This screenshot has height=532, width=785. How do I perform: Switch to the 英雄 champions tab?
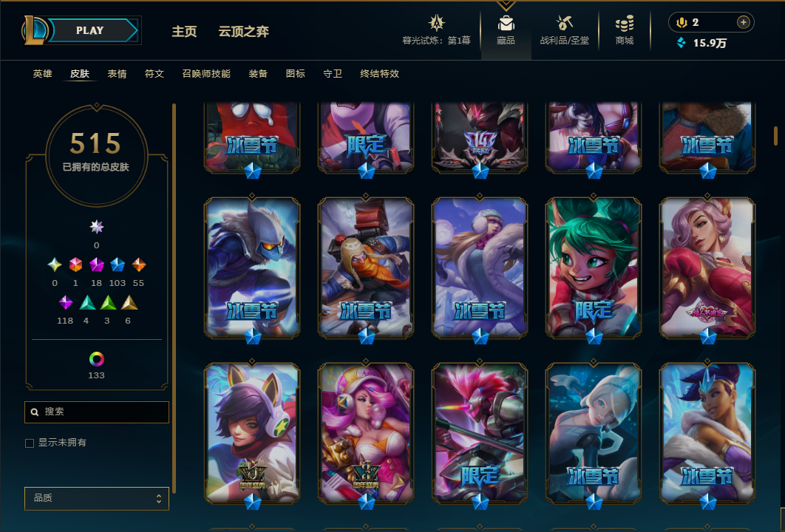point(43,74)
